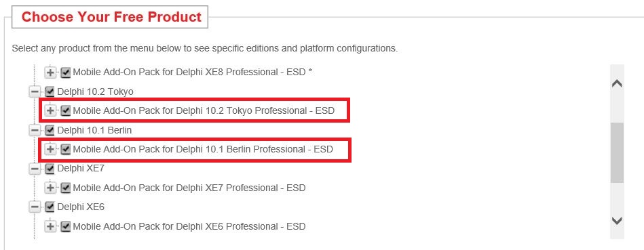Click the product list scrollbar thumb
Viewport: 644px width, 250px height.
click(x=617, y=152)
